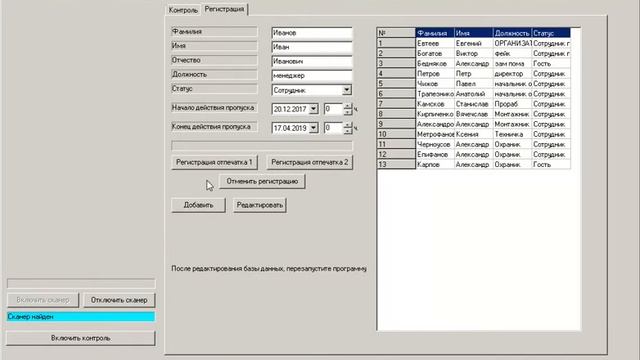This screenshot has height=360, width=640.
Task: Click Регистрация отпечатка 1 button
Action: (214, 162)
